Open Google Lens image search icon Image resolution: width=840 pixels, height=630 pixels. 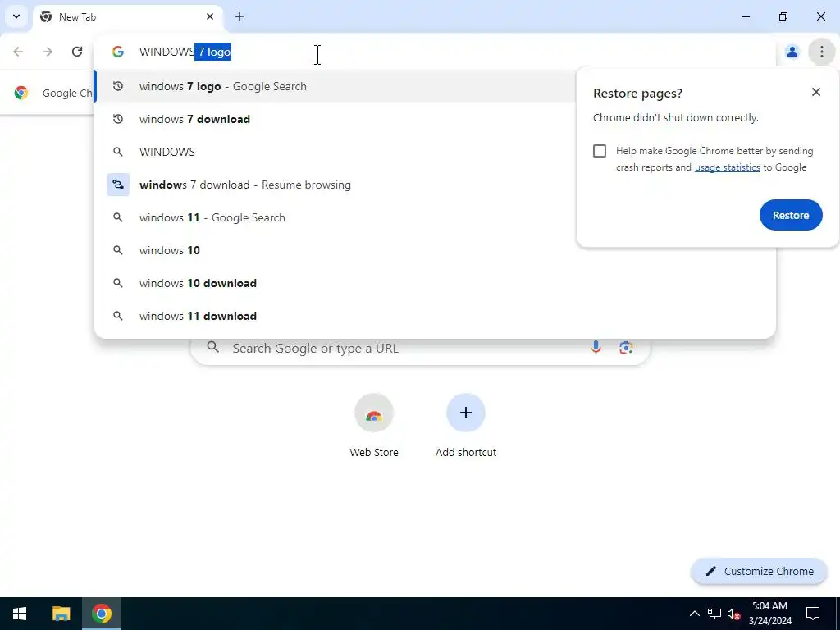tap(626, 348)
